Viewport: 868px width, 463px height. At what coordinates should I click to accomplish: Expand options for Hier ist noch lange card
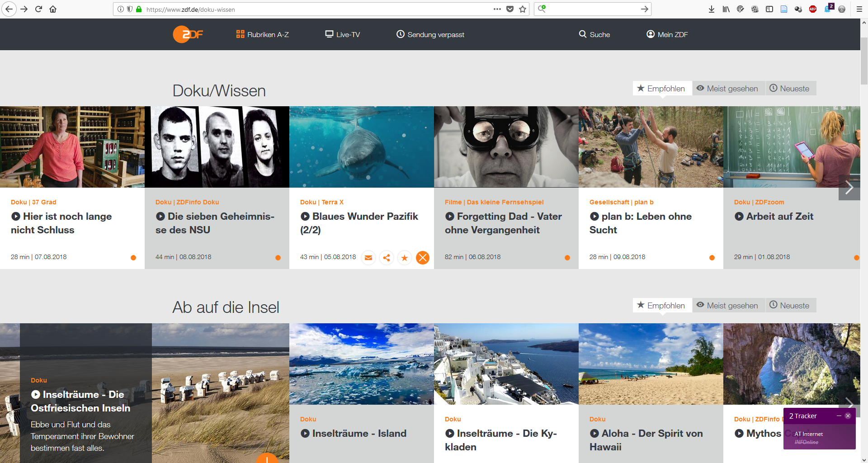click(133, 258)
